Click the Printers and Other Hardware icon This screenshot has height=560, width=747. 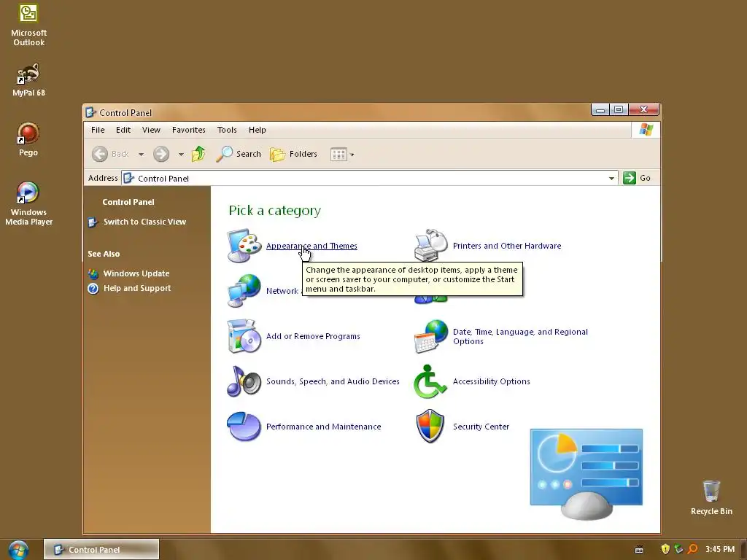tap(430, 245)
